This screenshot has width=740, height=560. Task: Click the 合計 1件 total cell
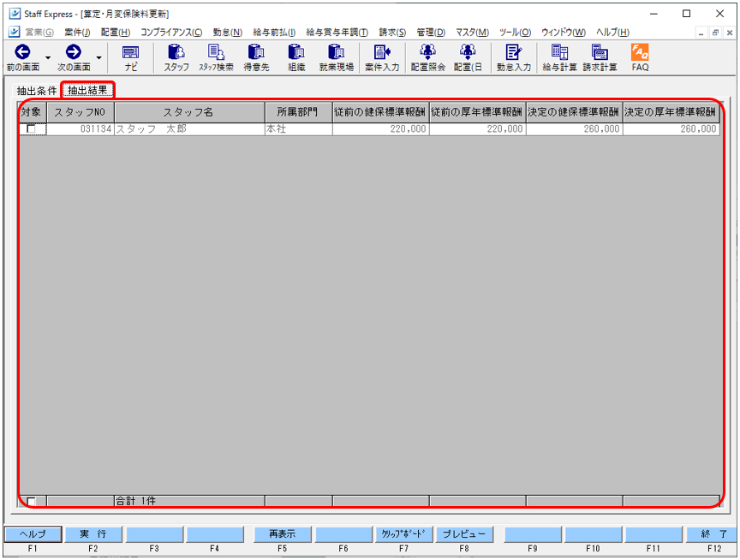pos(189,501)
